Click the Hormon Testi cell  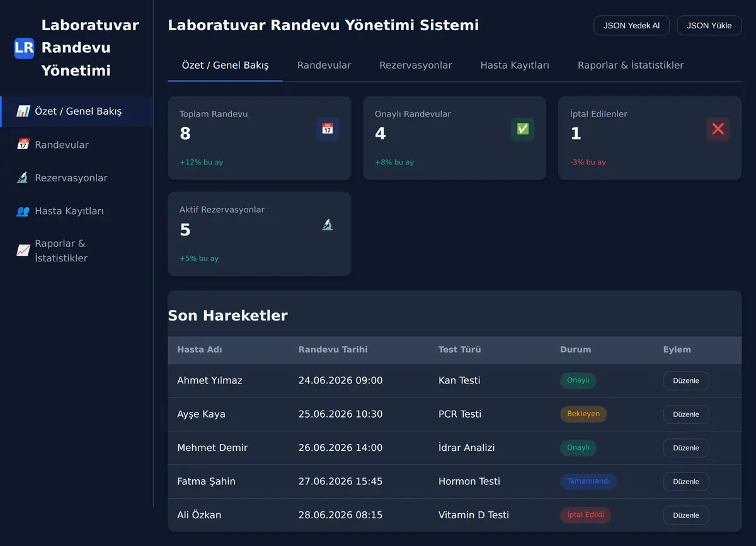[469, 482]
